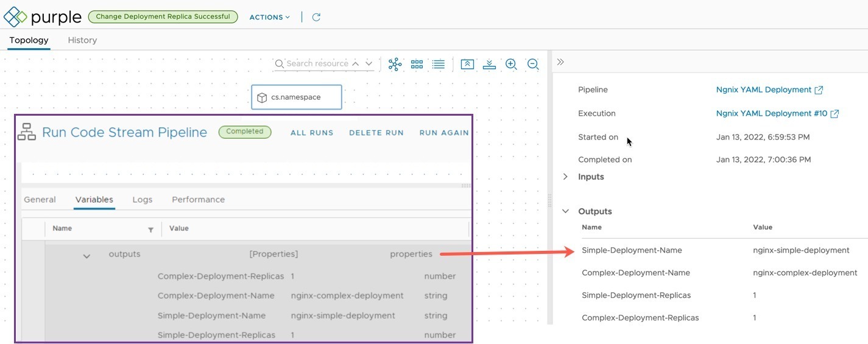Open the General tab in pipeline run
The image size is (868, 344).
coord(40,200)
